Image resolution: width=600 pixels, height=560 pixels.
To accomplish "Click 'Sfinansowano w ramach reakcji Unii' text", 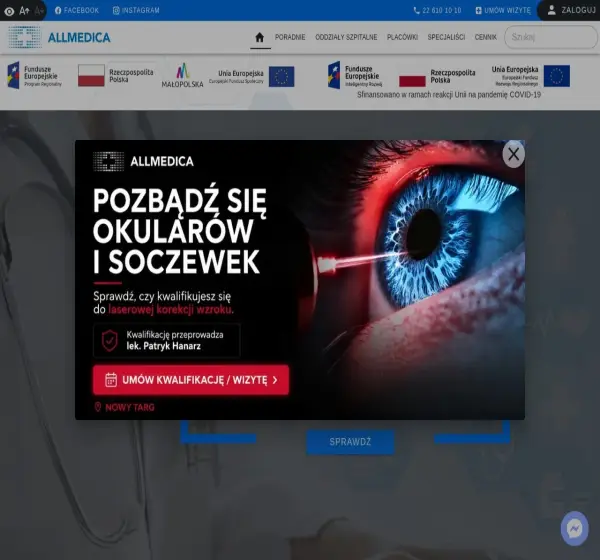I will click(x=449, y=95).
